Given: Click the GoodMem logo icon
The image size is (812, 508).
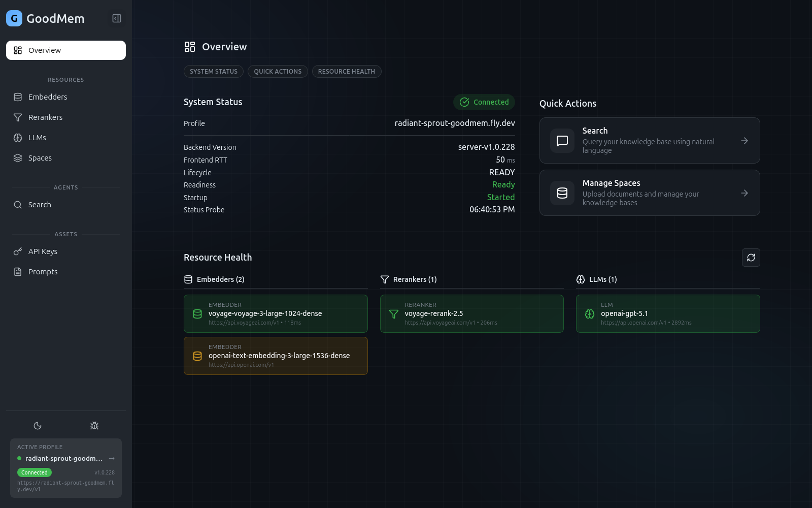Looking at the screenshot, I should [x=14, y=18].
